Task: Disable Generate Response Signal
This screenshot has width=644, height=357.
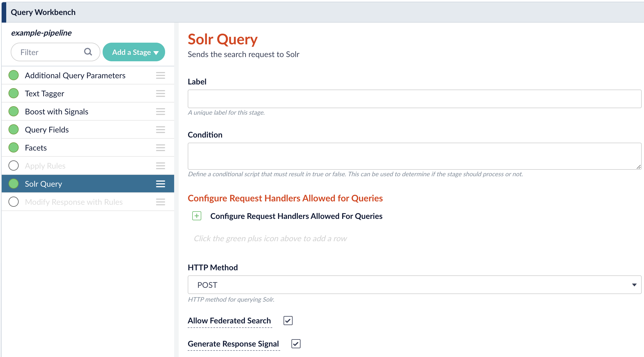Action: point(296,344)
